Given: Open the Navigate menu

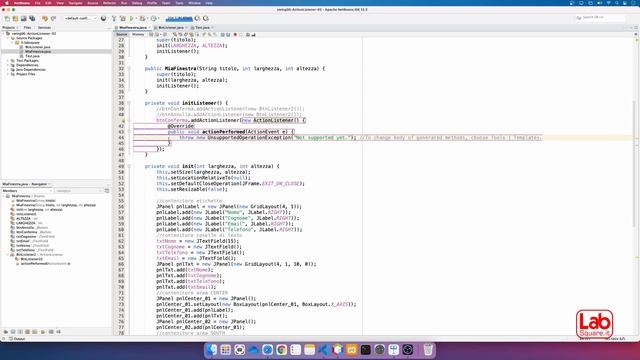Looking at the screenshot, I should (76, 3).
